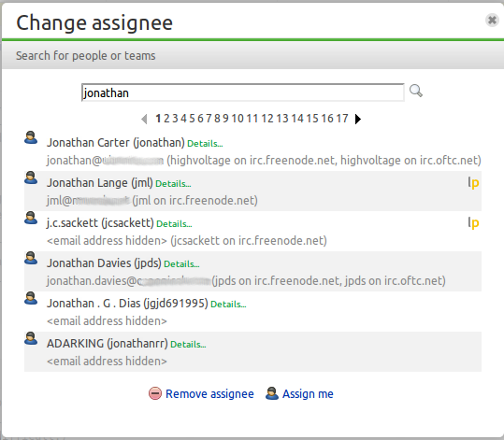
Task: Click Jonathan Lange's person icon
Action: point(31,177)
